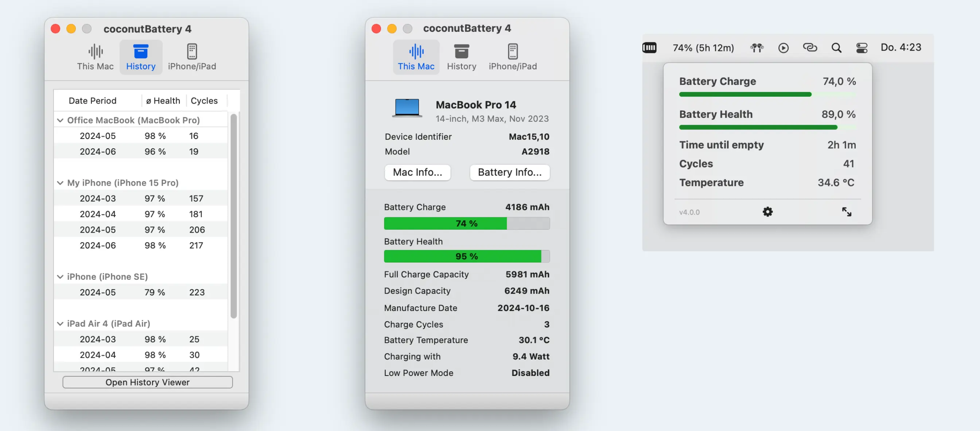Collapse the iPhone SE group
980x431 pixels.
pyautogui.click(x=60, y=277)
